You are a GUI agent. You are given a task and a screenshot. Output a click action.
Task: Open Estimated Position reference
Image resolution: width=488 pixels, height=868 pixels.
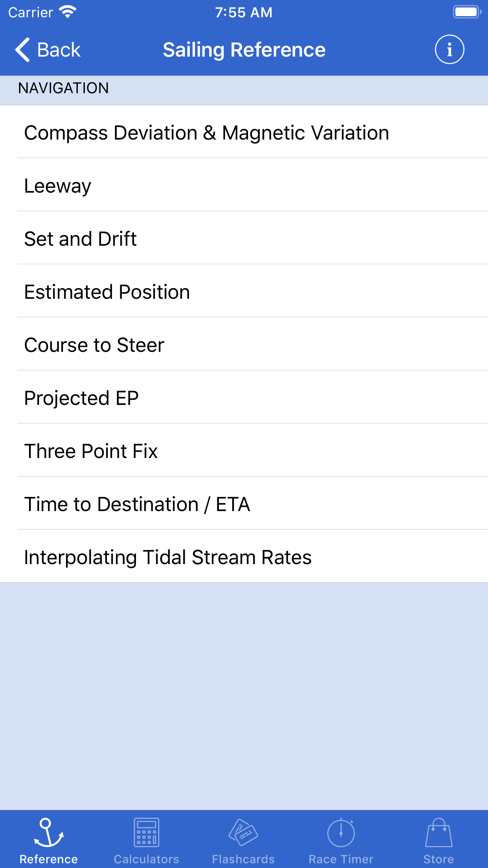click(x=107, y=292)
